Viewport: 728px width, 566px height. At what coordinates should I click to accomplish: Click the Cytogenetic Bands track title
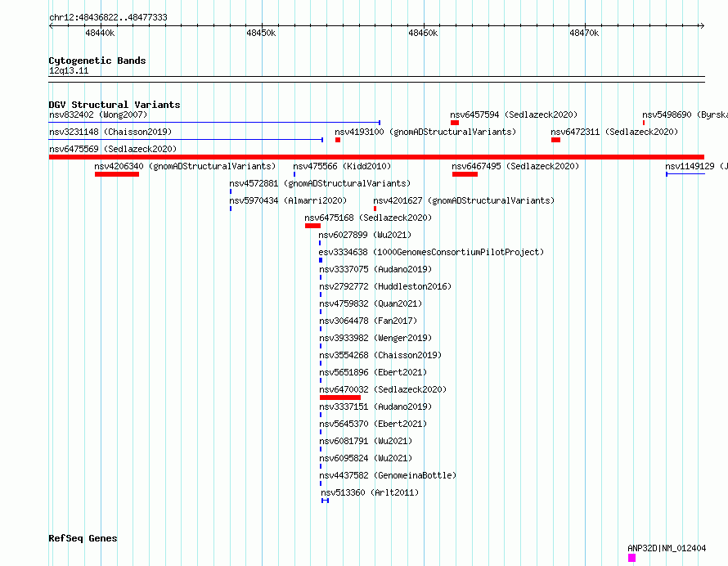pyautogui.click(x=97, y=61)
